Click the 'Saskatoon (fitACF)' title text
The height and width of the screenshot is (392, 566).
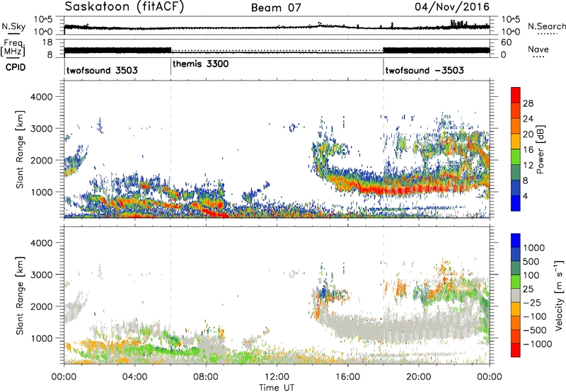(x=125, y=7)
